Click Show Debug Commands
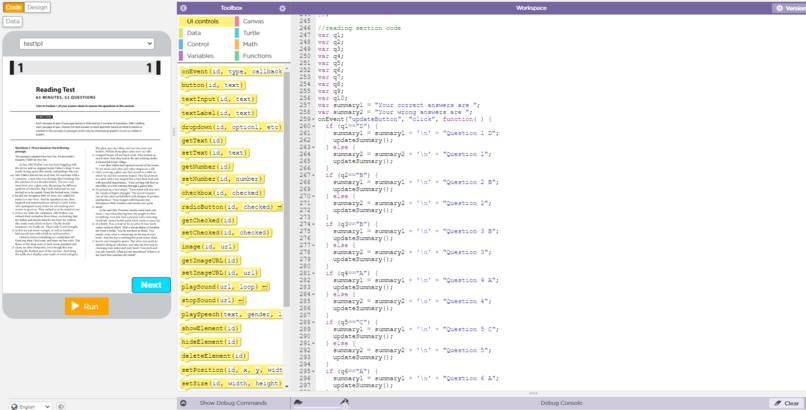 (x=233, y=403)
